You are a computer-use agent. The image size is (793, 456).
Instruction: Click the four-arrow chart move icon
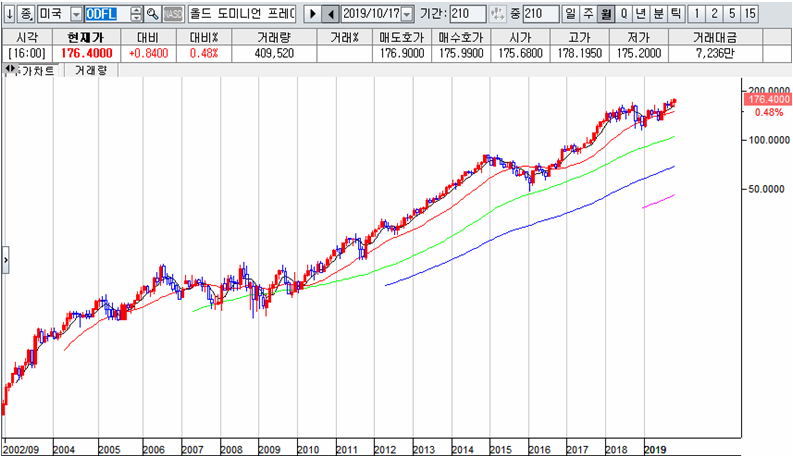pos(497,14)
